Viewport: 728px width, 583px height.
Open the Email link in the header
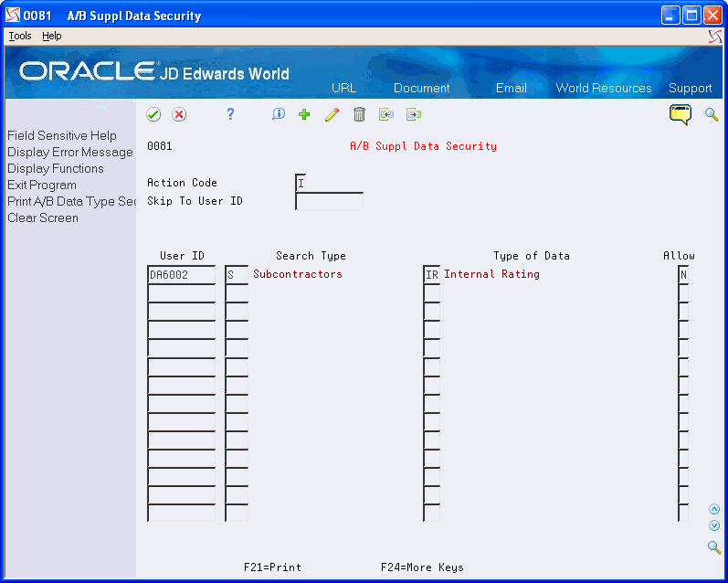pos(512,88)
